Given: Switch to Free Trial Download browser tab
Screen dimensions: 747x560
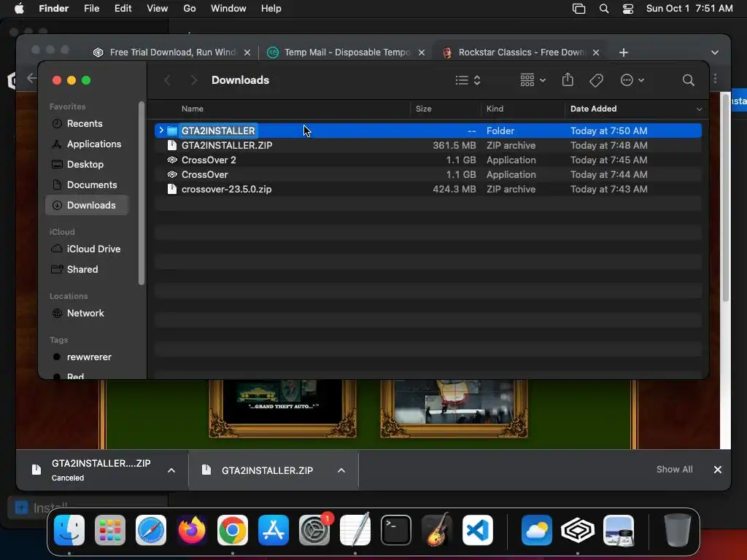Looking at the screenshot, I should pos(172,52).
